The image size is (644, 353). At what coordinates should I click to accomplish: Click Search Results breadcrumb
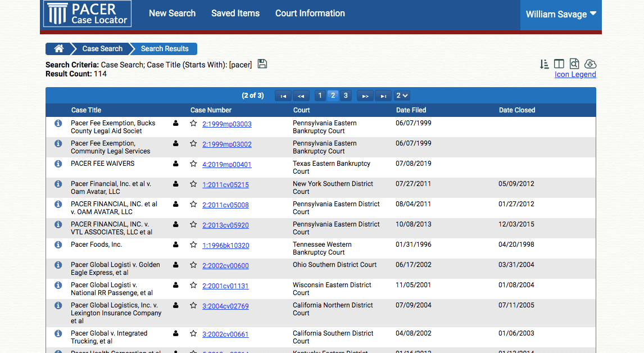pos(165,48)
